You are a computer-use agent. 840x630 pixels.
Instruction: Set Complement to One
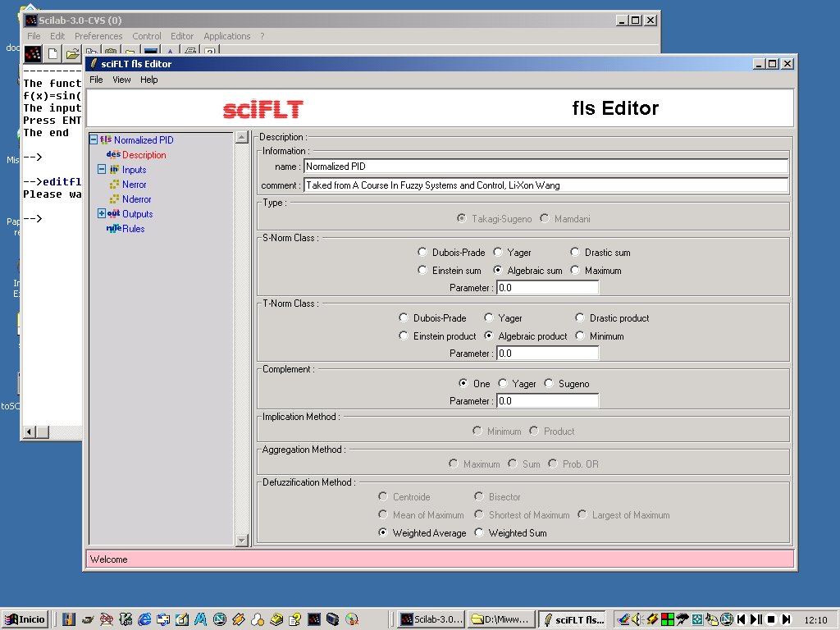pos(463,384)
